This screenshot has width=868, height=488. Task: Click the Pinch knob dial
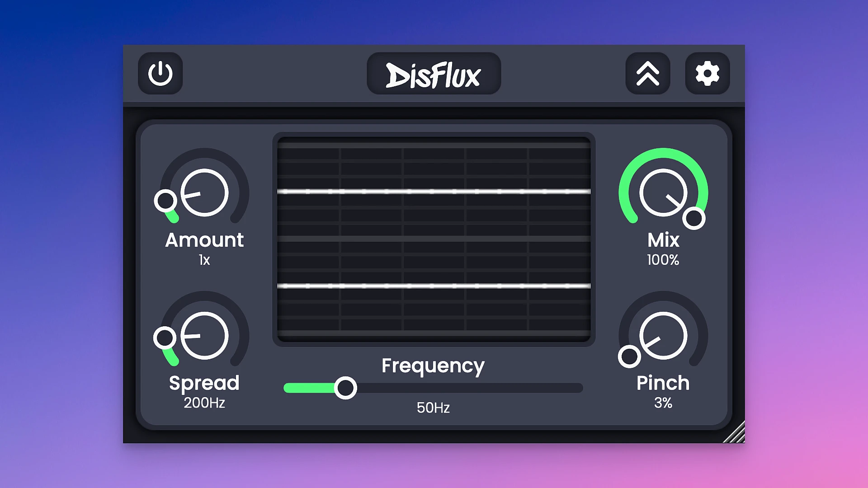tap(663, 336)
